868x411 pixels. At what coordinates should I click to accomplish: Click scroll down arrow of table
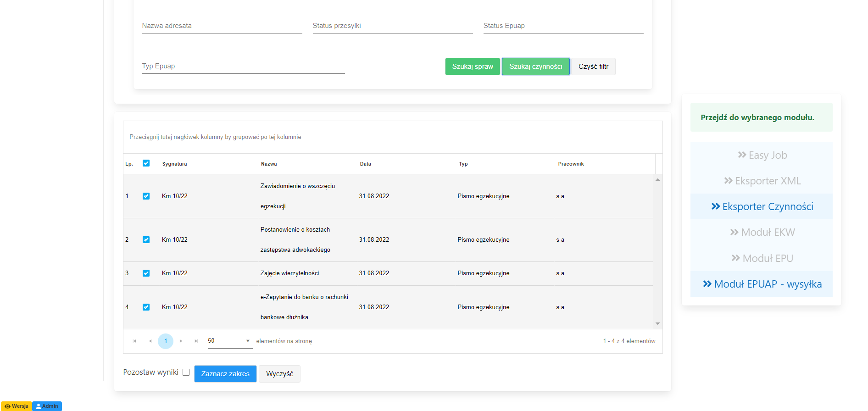click(657, 323)
